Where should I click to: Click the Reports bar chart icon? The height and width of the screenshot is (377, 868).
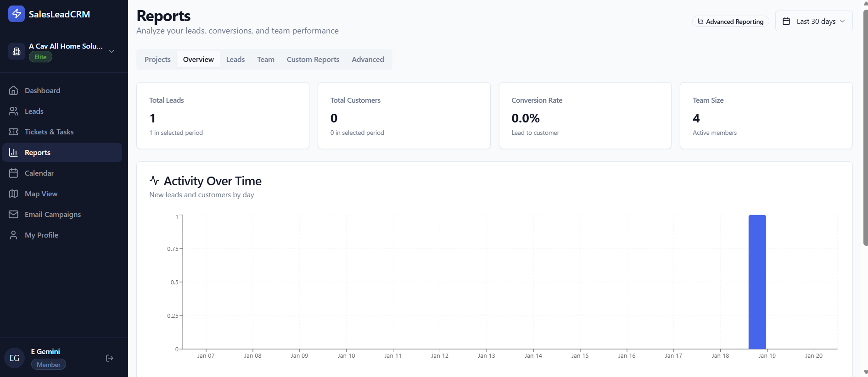tap(13, 152)
